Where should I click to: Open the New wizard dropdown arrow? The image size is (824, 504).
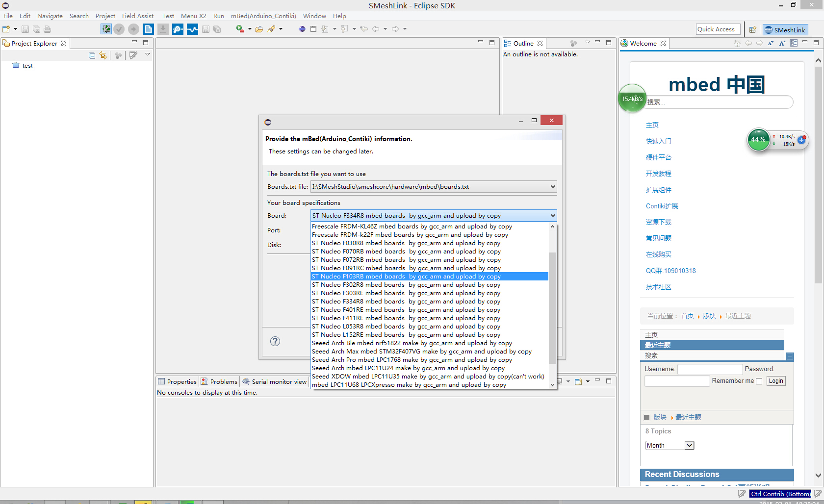click(15, 29)
